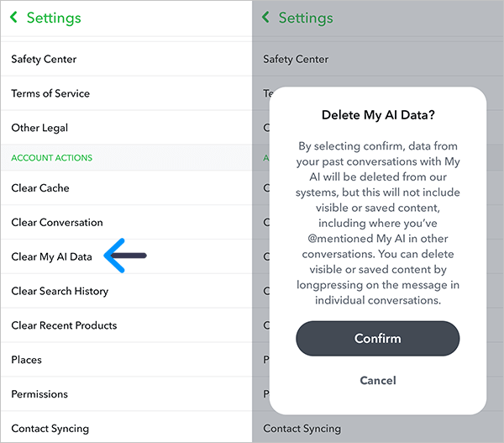Select Clear Cache under Account Actions
This screenshot has height=443, width=504.
click(40, 188)
